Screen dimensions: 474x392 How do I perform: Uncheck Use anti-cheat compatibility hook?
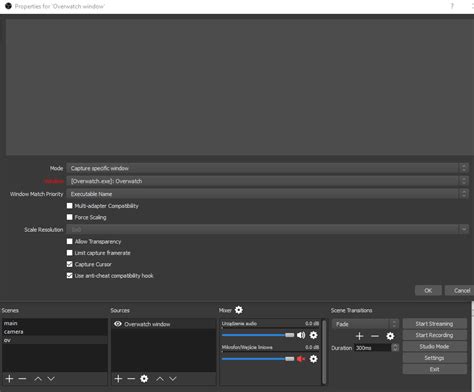(69, 275)
